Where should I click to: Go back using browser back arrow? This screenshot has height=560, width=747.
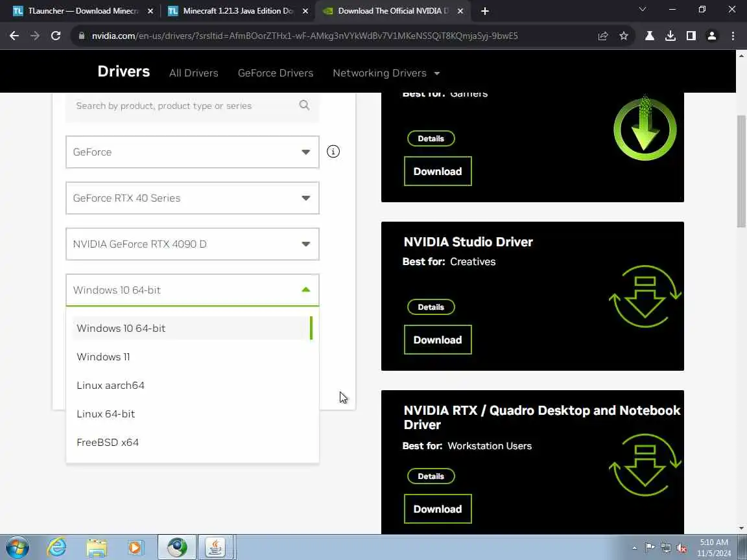(14, 36)
